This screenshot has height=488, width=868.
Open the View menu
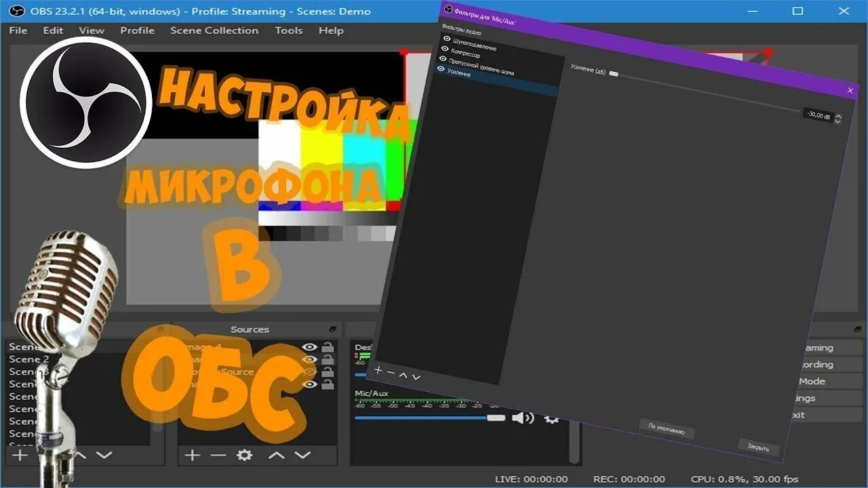pyautogui.click(x=92, y=30)
